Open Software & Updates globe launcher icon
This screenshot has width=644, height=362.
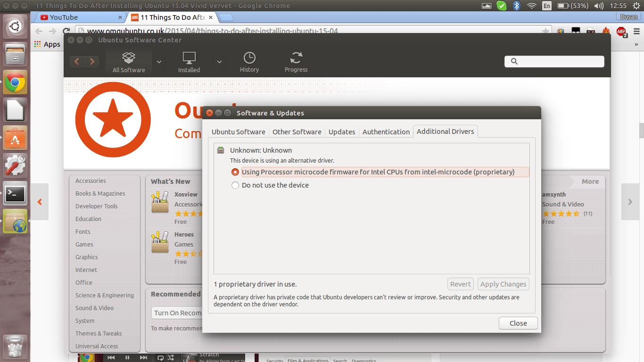coord(15,221)
